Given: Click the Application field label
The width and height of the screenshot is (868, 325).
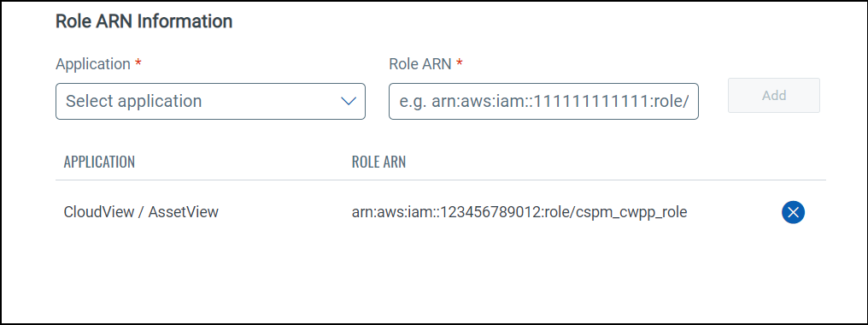Looking at the screenshot, I should tap(93, 64).
